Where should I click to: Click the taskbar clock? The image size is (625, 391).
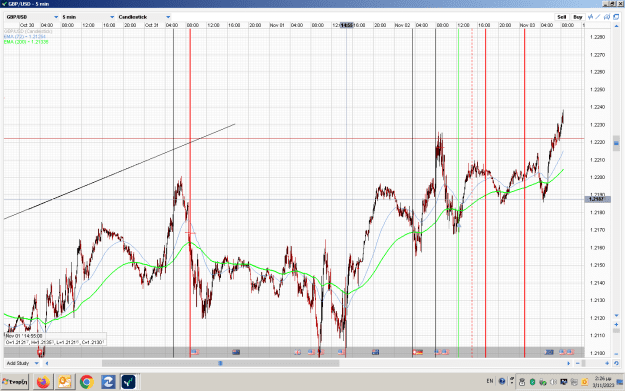click(603, 381)
